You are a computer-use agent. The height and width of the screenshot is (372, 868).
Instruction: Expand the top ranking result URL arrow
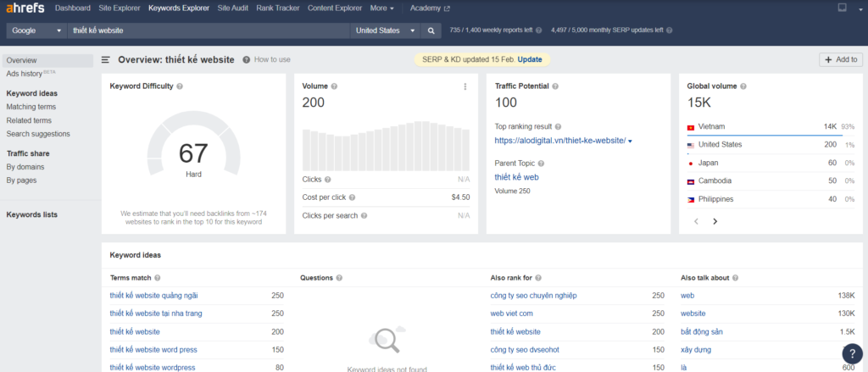631,142
